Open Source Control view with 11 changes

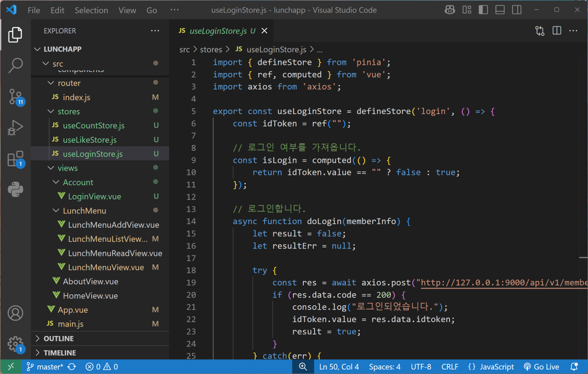(15, 97)
